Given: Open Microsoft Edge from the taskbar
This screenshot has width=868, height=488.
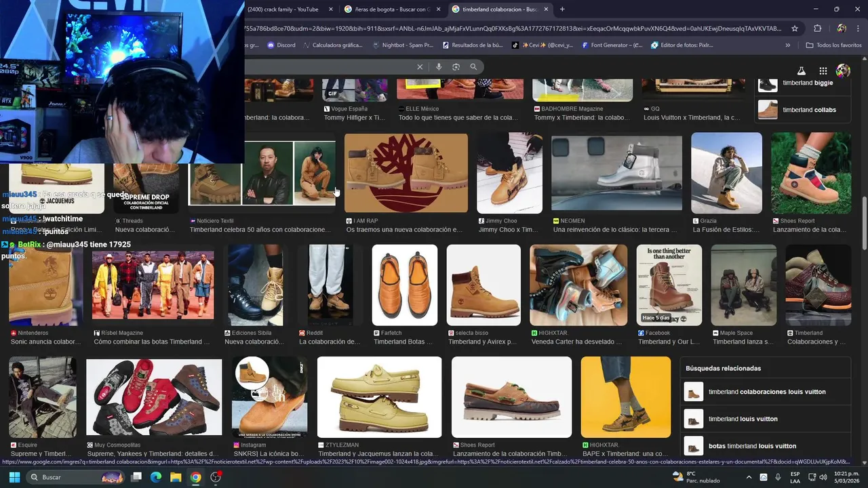Looking at the screenshot, I should click(x=156, y=477).
